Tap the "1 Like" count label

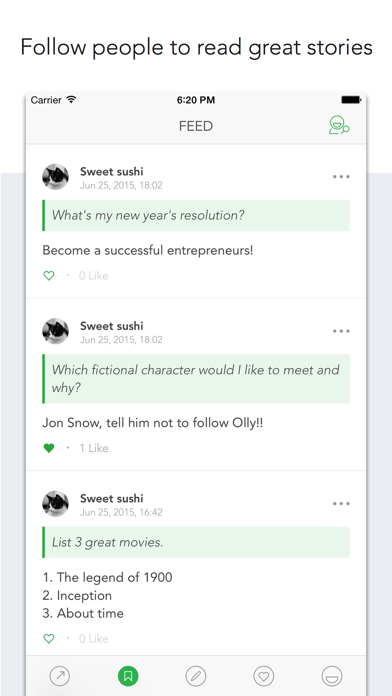tap(94, 448)
